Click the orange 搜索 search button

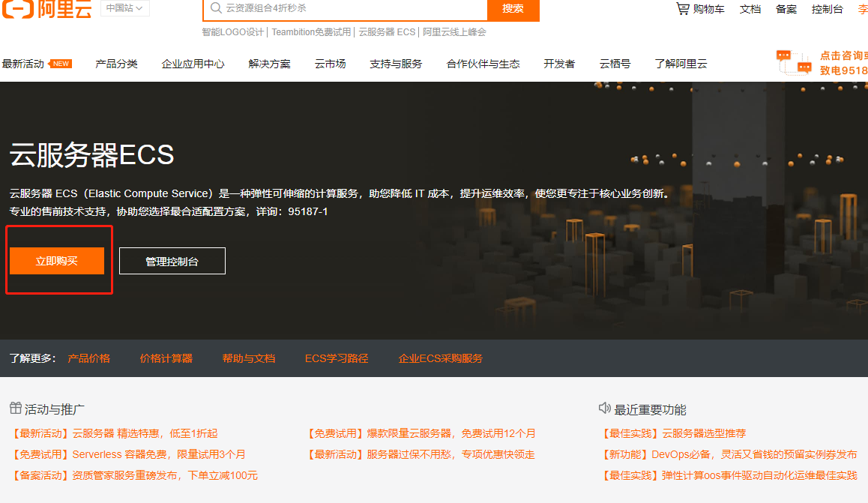513,10
